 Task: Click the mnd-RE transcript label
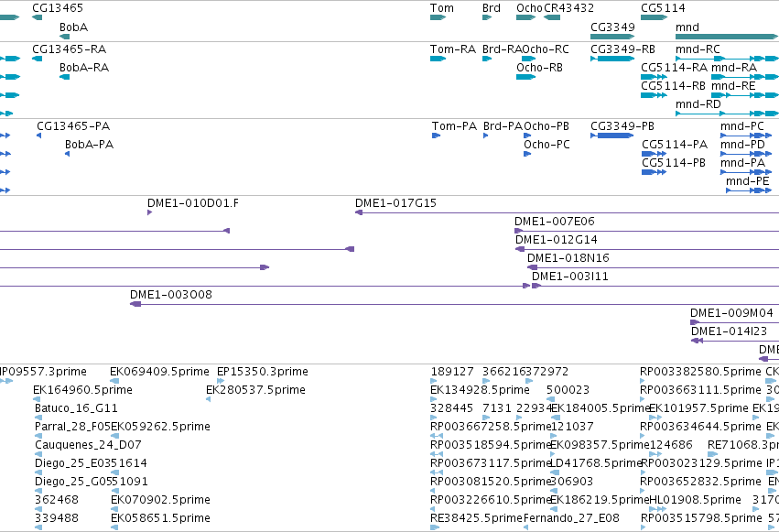point(733,86)
